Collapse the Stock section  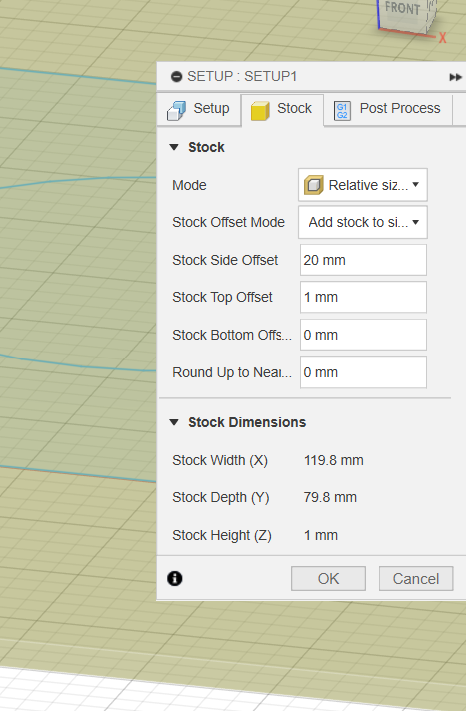point(174,147)
